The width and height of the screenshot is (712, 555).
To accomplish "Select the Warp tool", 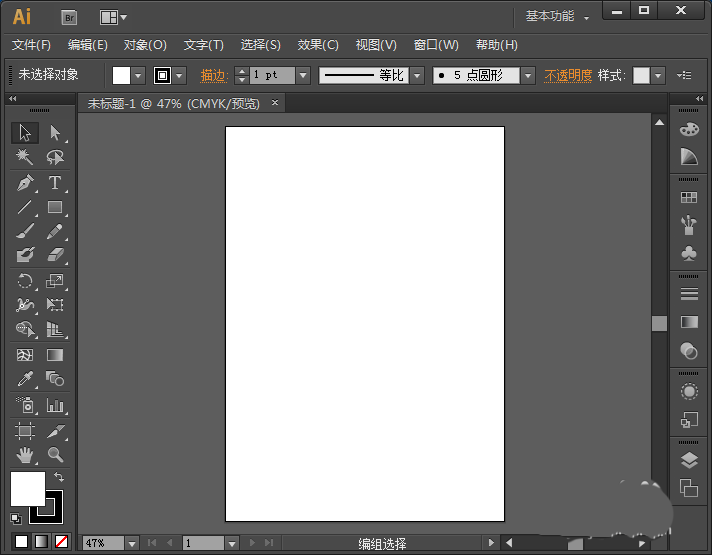I will click(25, 305).
